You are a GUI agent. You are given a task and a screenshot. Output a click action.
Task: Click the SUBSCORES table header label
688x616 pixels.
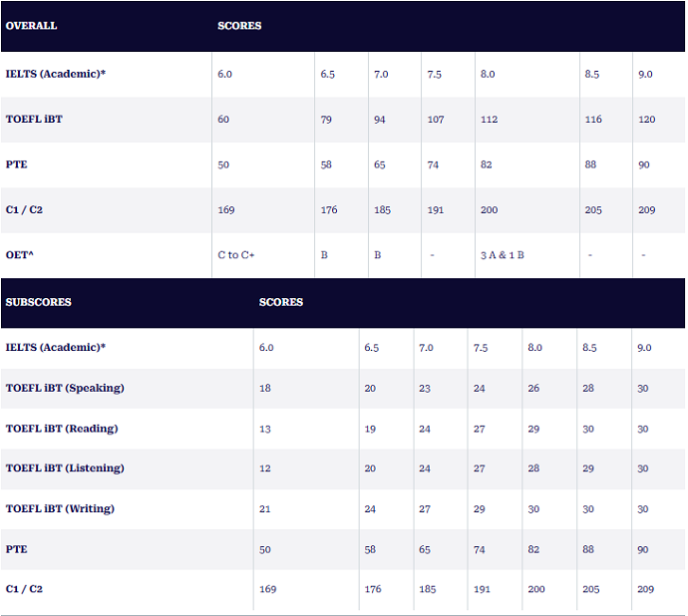point(38,302)
